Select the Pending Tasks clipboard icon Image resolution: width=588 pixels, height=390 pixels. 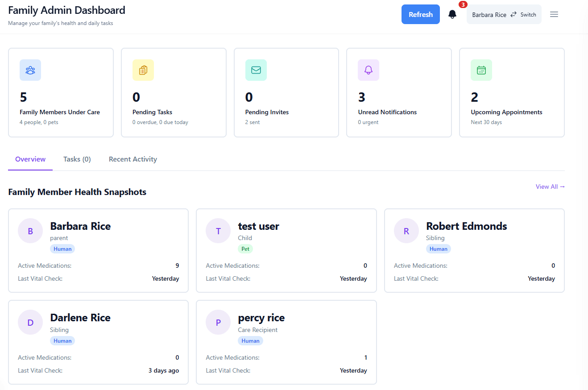click(143, 70)
